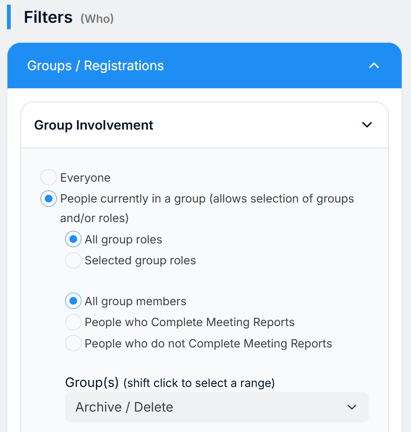
Task: Click the Filters heading
Action: (x=48, y=17)
